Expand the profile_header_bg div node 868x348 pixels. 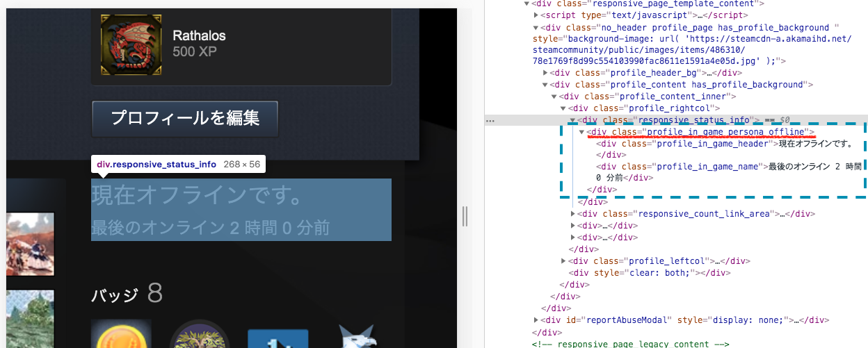point(545,72)
